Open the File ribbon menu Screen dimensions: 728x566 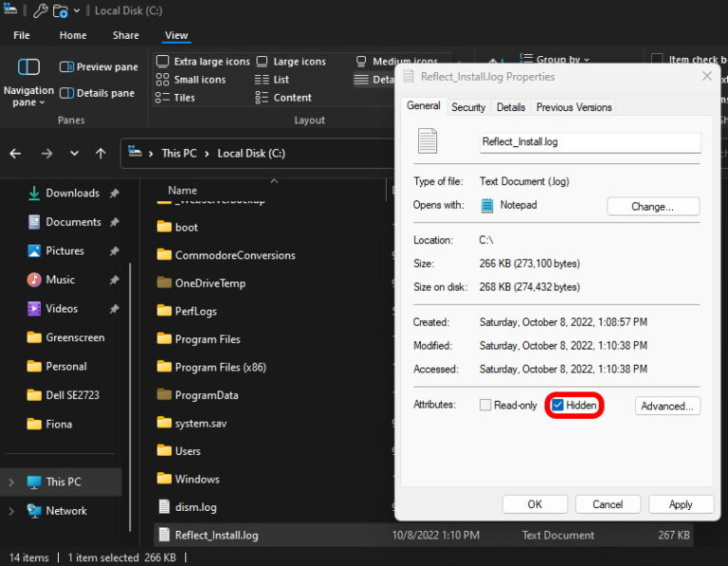pyautogui.click(x=21, y=35)
